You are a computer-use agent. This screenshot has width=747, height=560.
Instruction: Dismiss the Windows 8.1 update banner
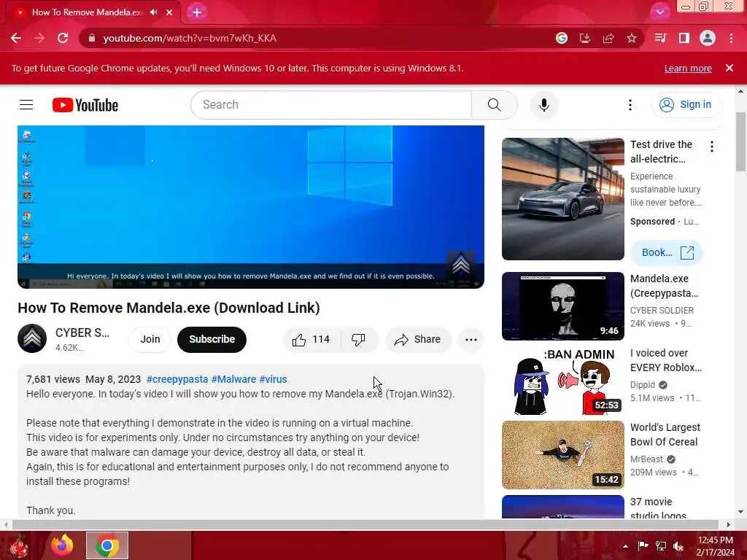click(729, 68)
